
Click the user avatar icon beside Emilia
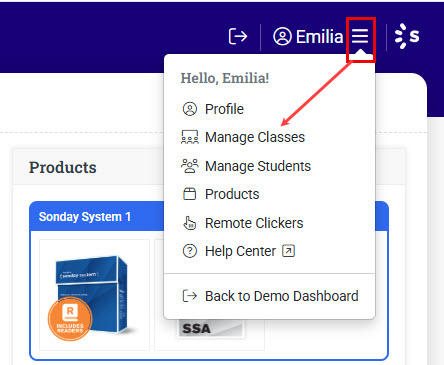282,36
